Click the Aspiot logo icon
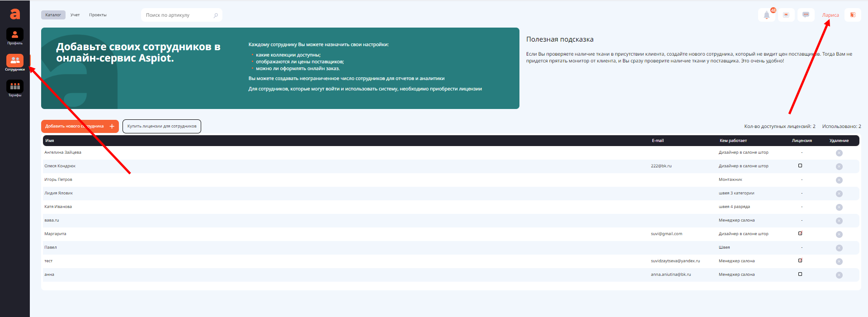 (x=15, y=14)
